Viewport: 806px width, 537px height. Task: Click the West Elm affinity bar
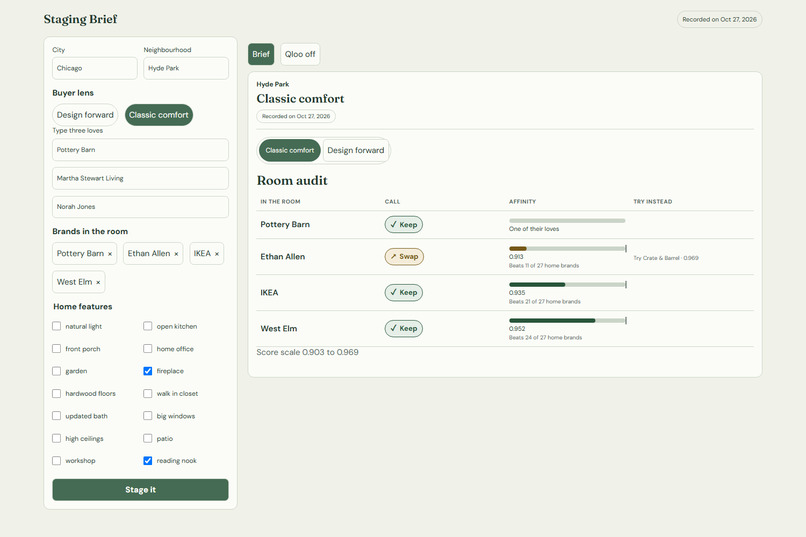coord(567,321)
